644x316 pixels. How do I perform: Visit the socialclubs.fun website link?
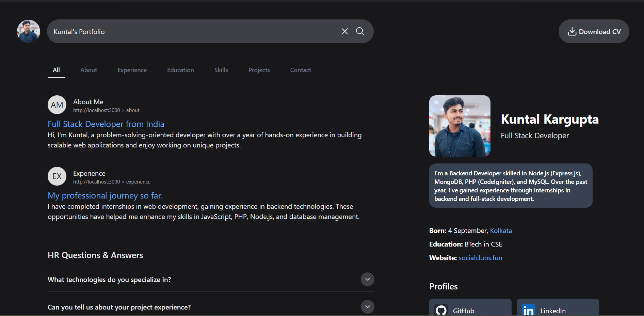coord(480,258)
